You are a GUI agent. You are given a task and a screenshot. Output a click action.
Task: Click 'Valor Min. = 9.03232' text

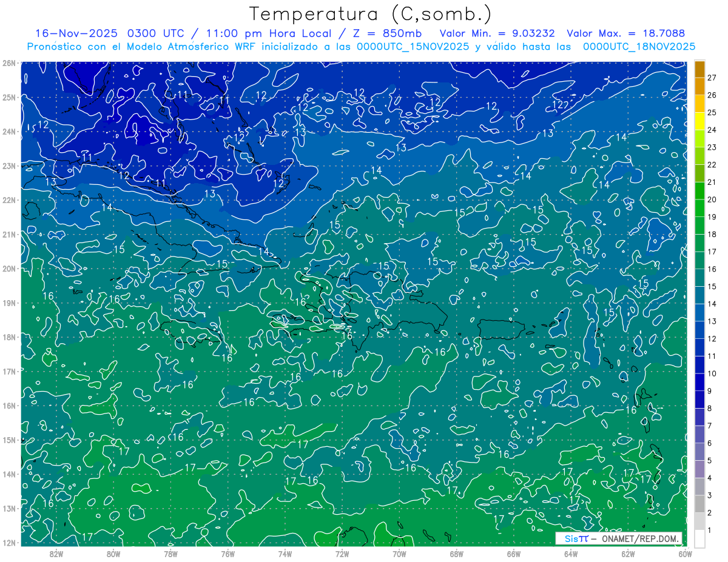(497, 33)
